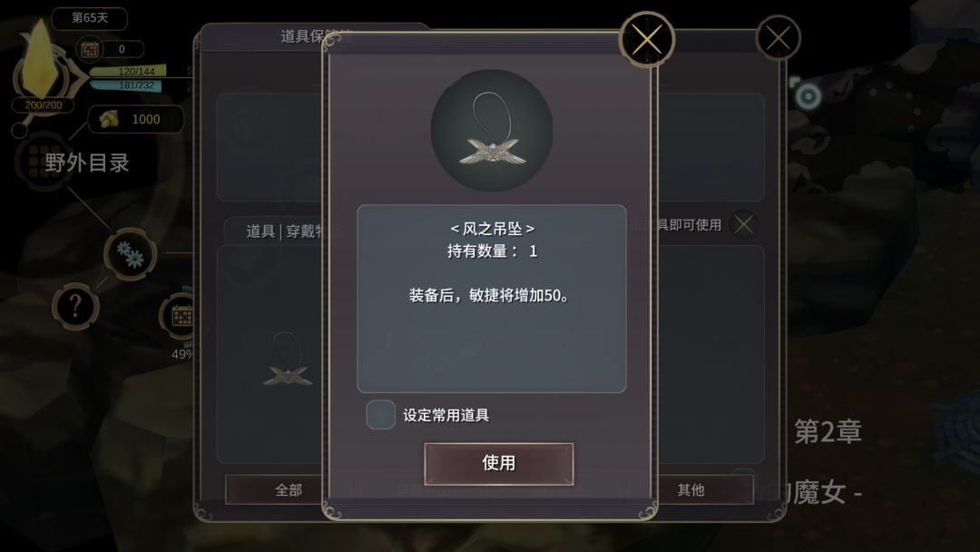Close the item storage panel behind
This screenshot has width=980, height=552.
pos(779,38)
